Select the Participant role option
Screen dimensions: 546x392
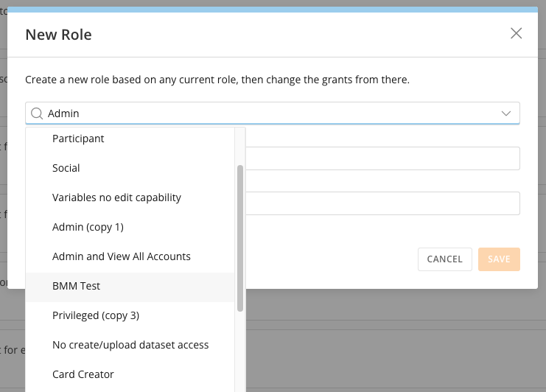point(78,139)
